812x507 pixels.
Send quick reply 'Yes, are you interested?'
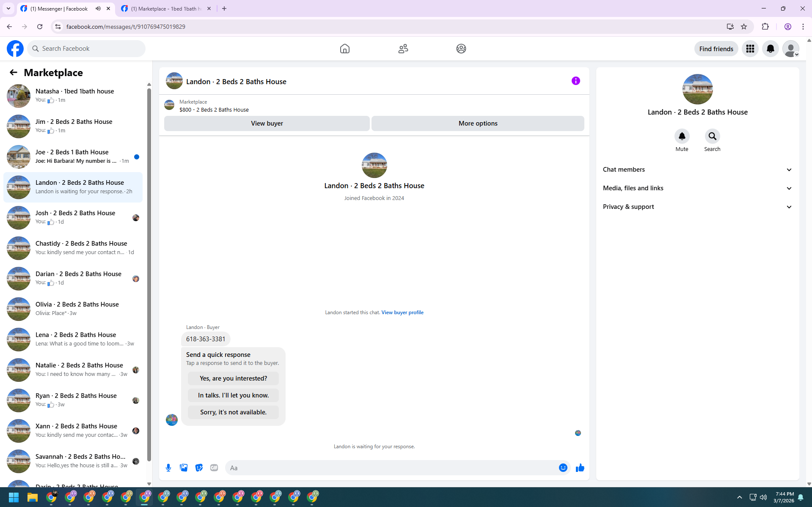point(233,378)
